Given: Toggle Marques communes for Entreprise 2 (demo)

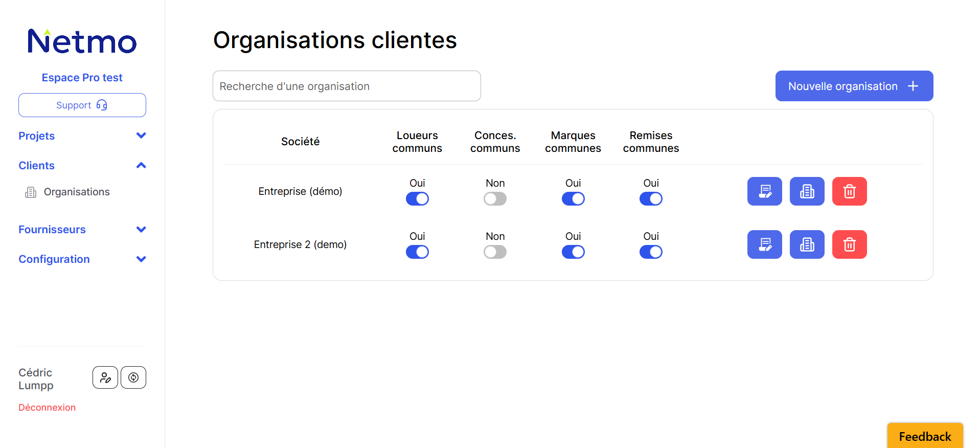Looking at the screenshot, I should coord(573,252).
